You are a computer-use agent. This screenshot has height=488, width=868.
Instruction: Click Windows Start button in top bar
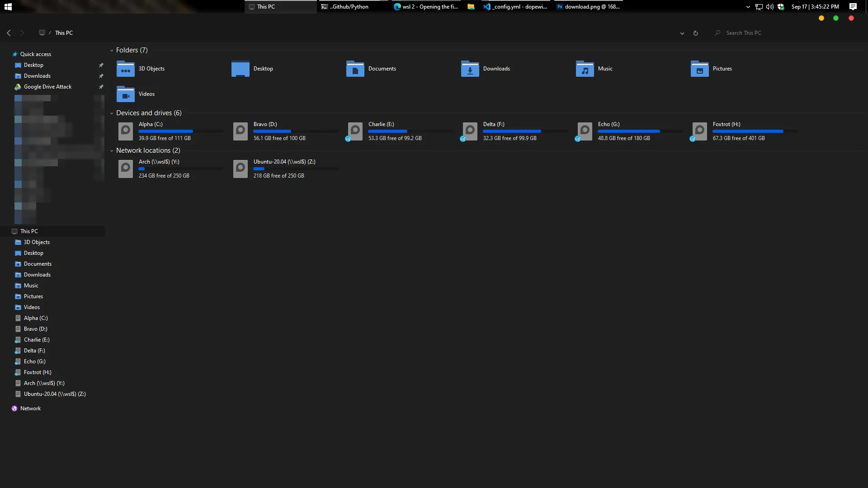(8, 7)
